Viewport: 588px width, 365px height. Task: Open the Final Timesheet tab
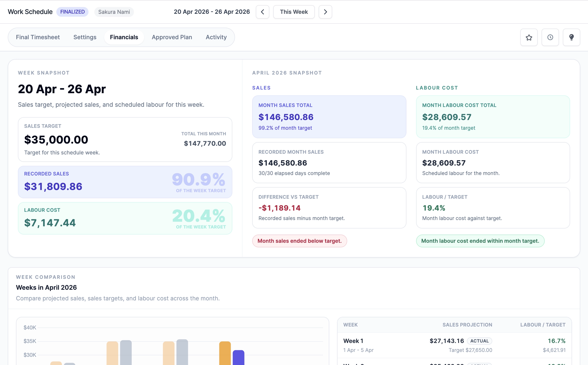coord(38,37)
